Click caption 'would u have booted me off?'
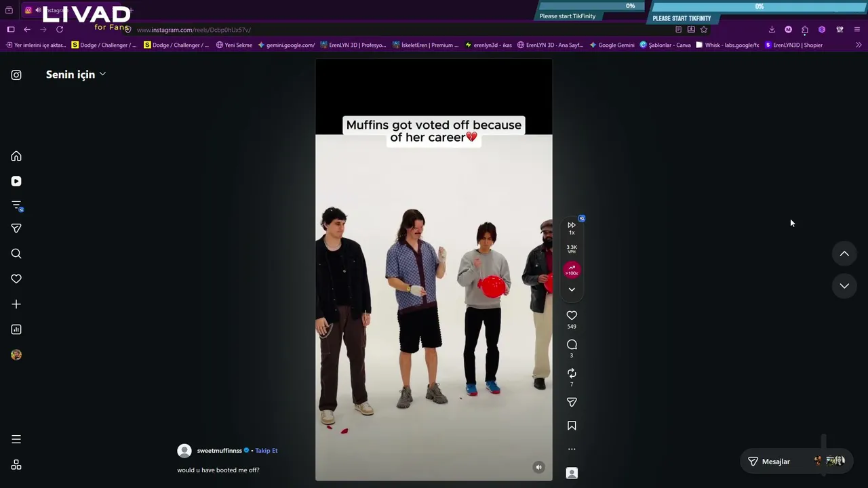This screenshot has width=868, height=488. tap(218, 470)
